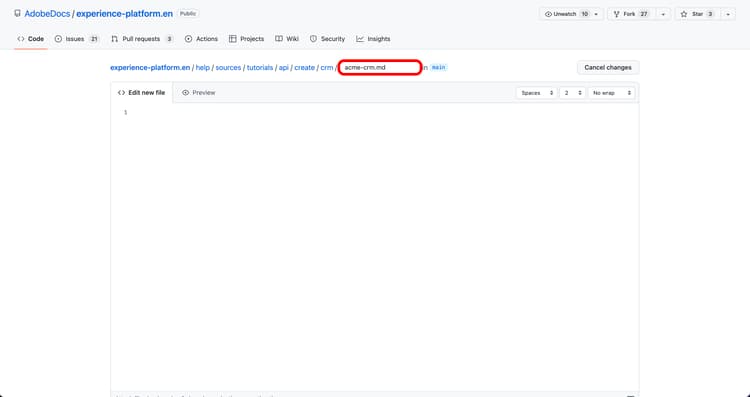Go to the api folder breadcrumb
Viewport: 750px width, 397px height.
[x=284, y=67]
